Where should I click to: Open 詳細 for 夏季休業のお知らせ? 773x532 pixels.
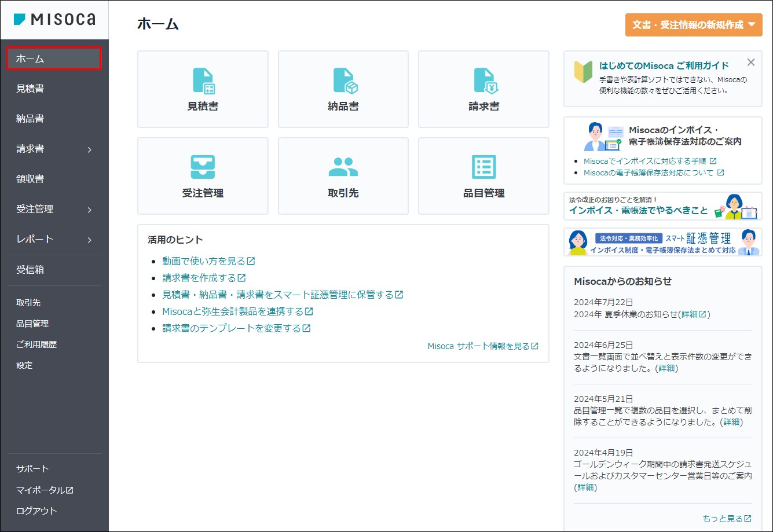pos(694,314)
